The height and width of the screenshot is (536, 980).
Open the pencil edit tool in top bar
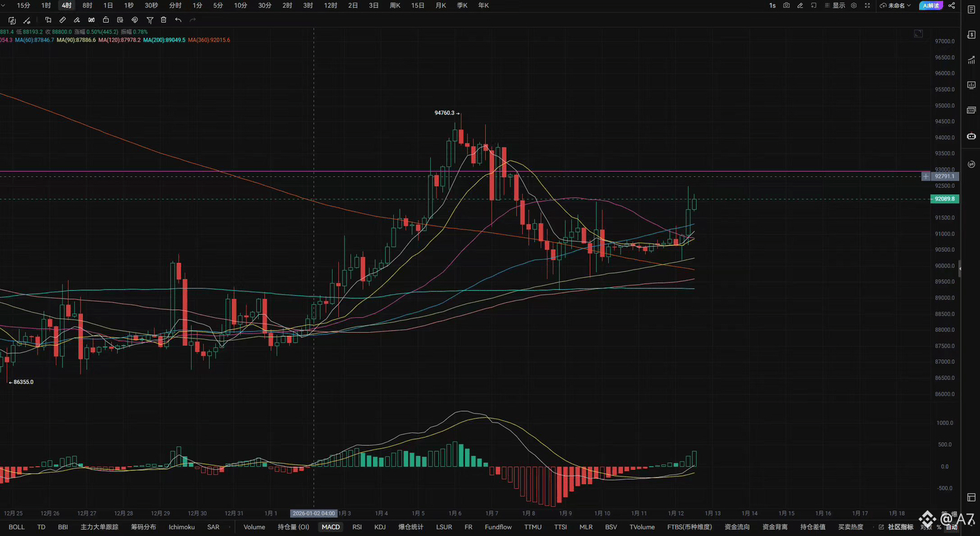(x=800, y=5)
